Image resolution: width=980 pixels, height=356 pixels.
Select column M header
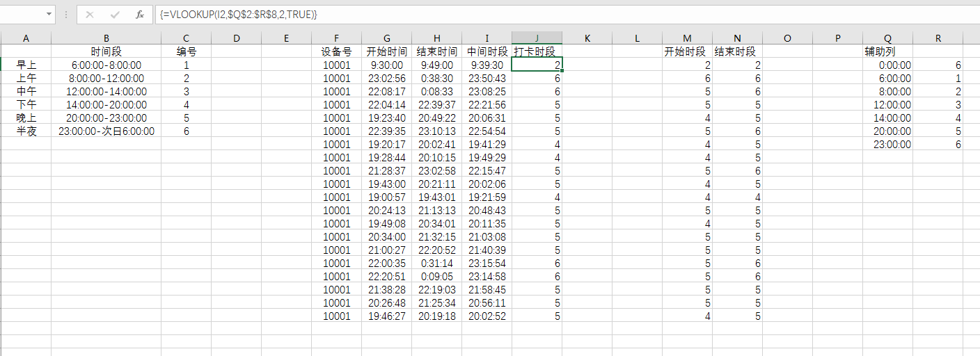687,38
